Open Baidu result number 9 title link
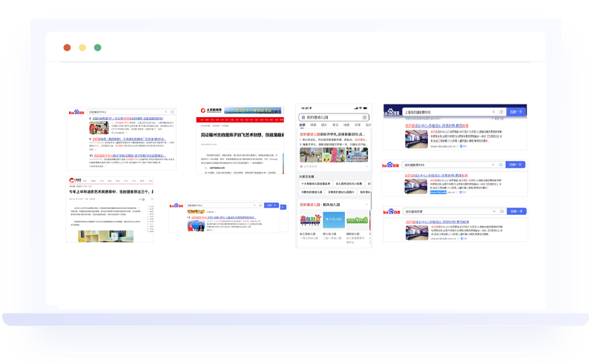The image size is (589, 364). (129, 139)
